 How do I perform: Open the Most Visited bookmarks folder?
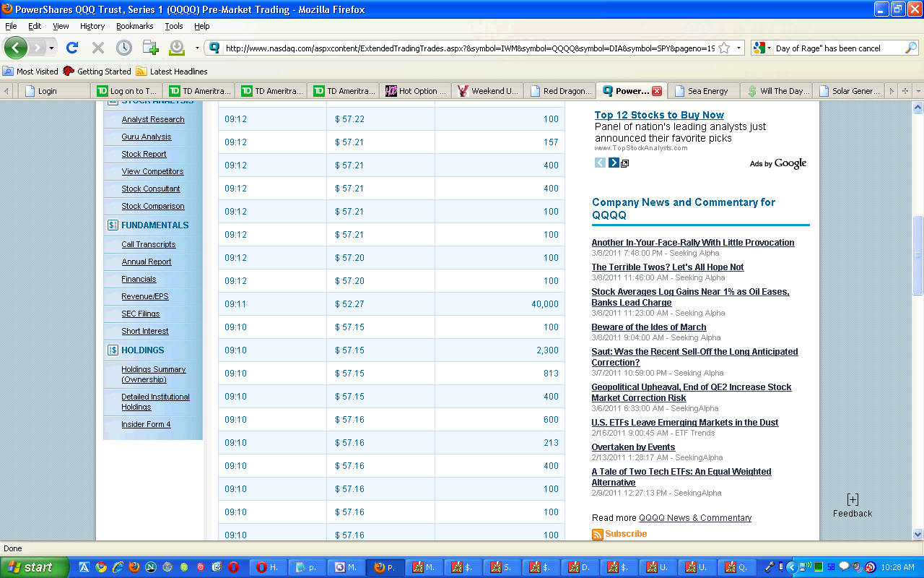click(x=30, y=72)
